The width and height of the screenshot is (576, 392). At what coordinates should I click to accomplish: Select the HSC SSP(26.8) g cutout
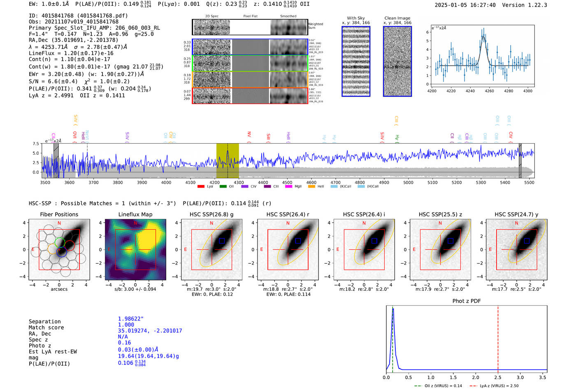click(211, 249)
